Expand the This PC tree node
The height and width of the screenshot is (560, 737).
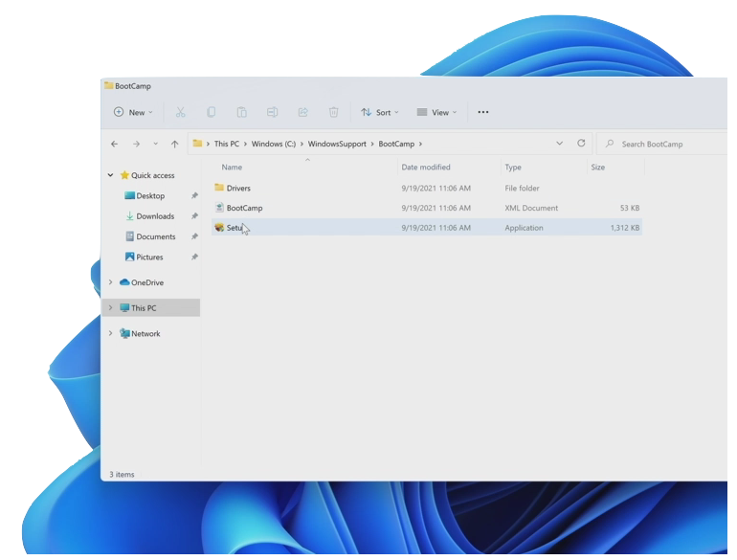pyautogui.click(x=110, y=307)
